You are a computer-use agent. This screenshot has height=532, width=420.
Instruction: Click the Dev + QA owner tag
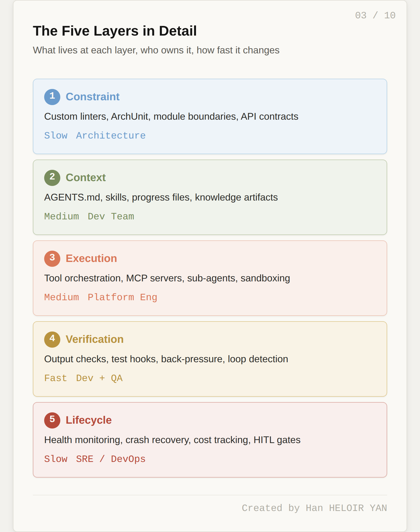coord(99,378)
